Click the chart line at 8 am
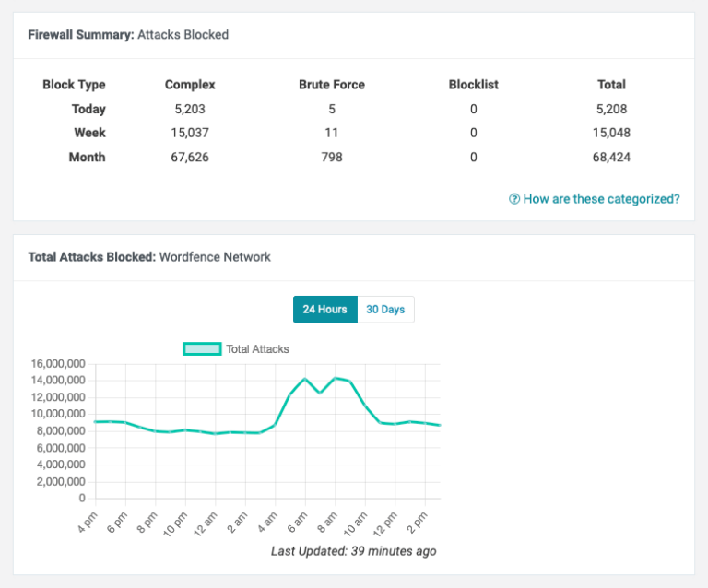Screen dimensions: 708x588 (x=335, y=378)
